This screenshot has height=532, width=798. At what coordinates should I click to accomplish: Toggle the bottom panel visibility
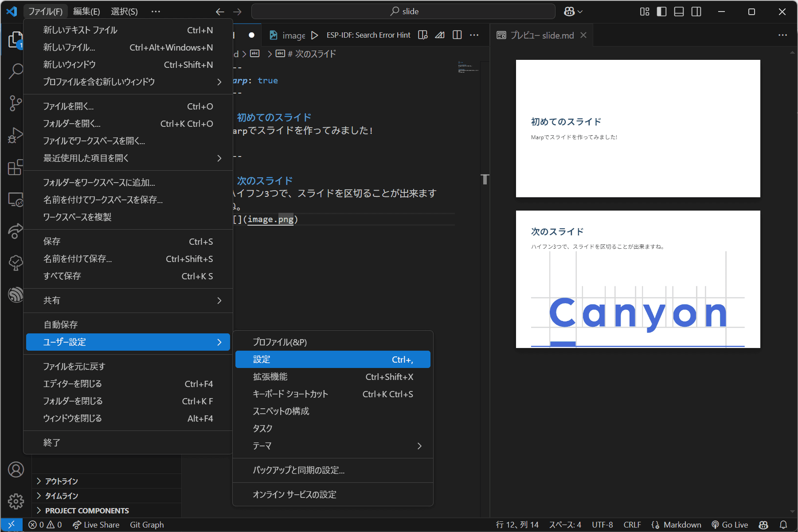(x=679, y=12)
